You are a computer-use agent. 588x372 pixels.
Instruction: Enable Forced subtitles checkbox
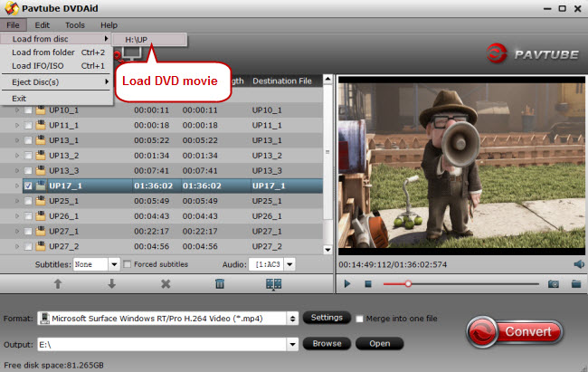point(128,264)
